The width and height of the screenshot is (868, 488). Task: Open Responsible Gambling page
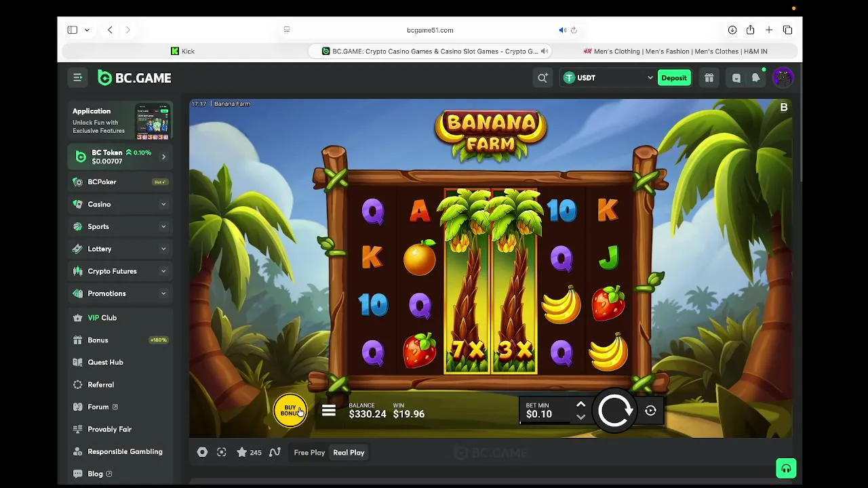(120, 451)
